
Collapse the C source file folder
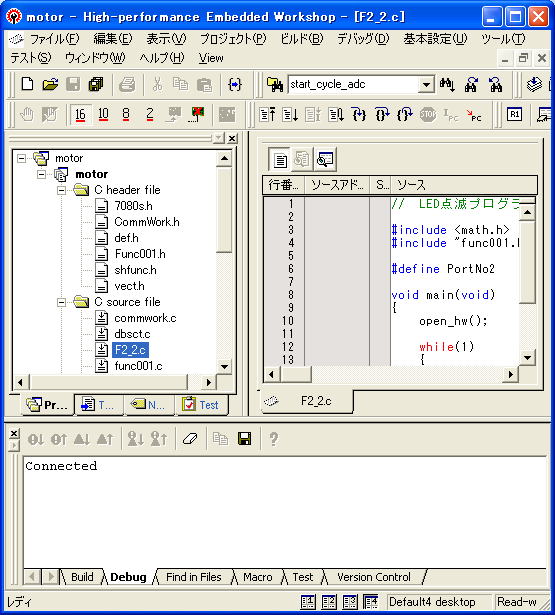tap(62, 302)
